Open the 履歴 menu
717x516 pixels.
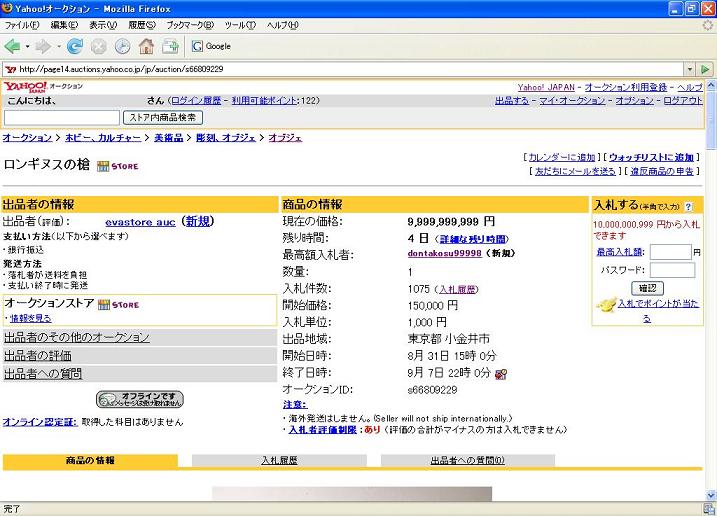[142, 25]
